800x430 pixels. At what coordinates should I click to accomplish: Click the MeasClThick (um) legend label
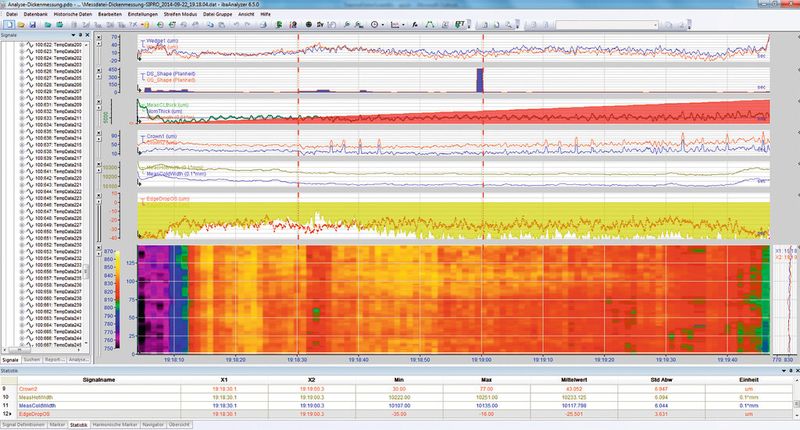167,105
